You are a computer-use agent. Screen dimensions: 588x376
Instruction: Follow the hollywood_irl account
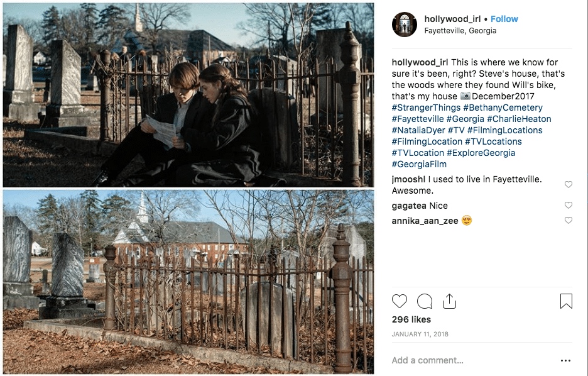[504, 19]
